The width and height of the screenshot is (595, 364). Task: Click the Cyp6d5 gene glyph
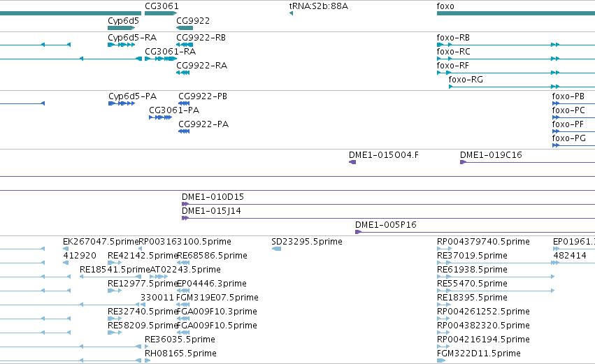(122, 28)
